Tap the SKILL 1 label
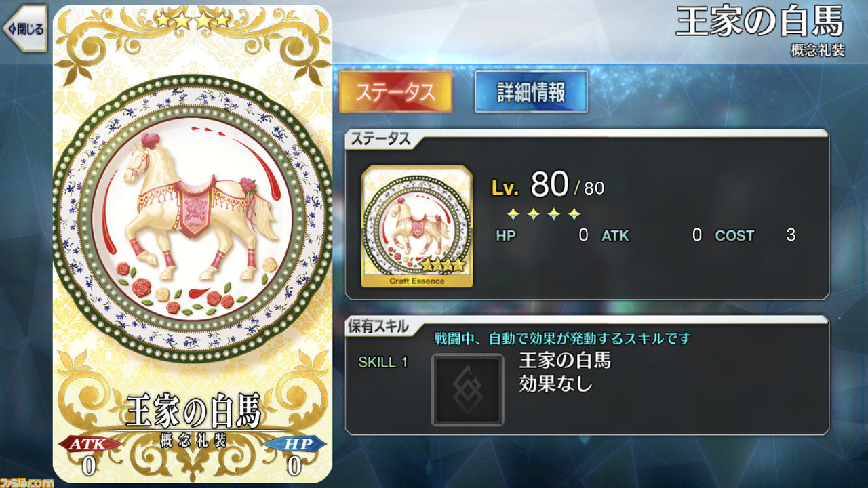Screen dimensions: 868x488 [383, 362]
